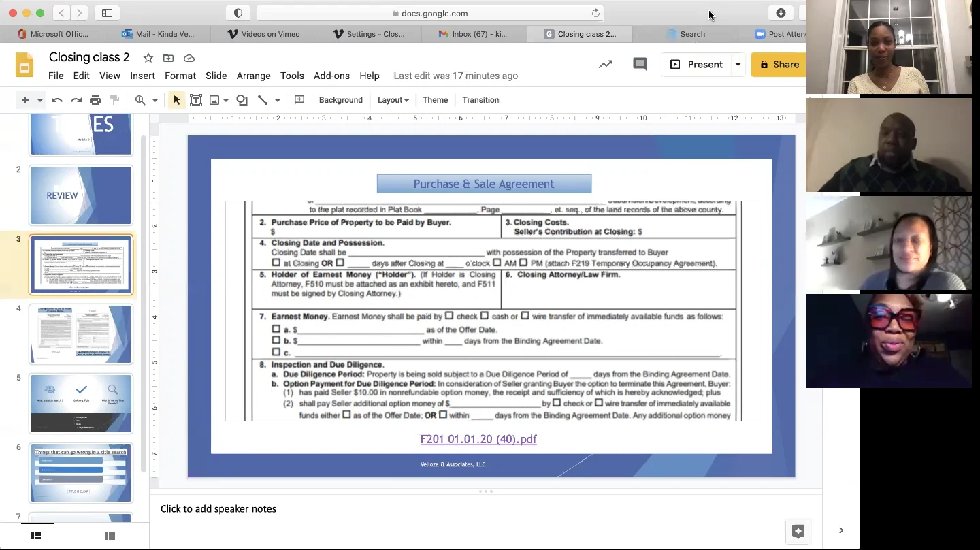
Task: Add a comment with toolbar icon
Action: tap(299, 100)
